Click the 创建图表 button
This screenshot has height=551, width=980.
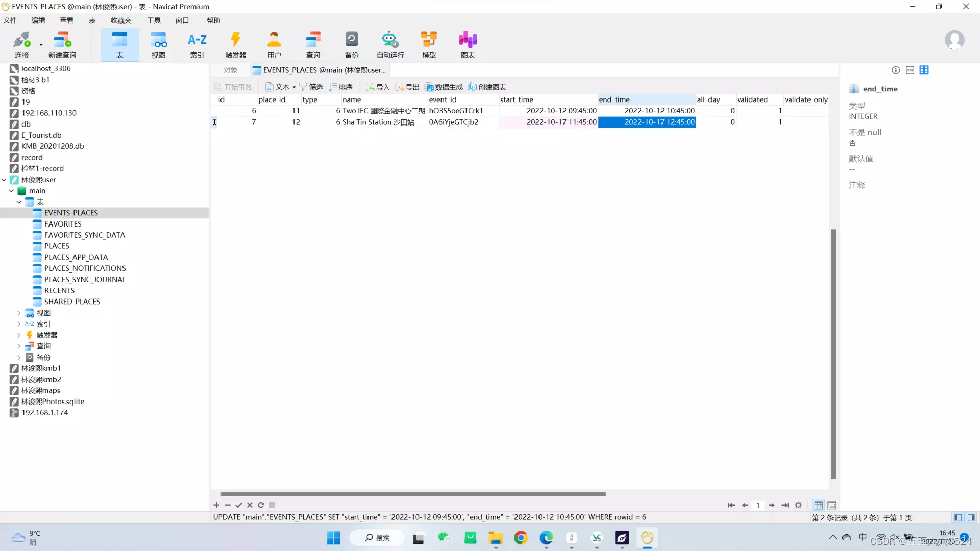[x=487, y=87]
